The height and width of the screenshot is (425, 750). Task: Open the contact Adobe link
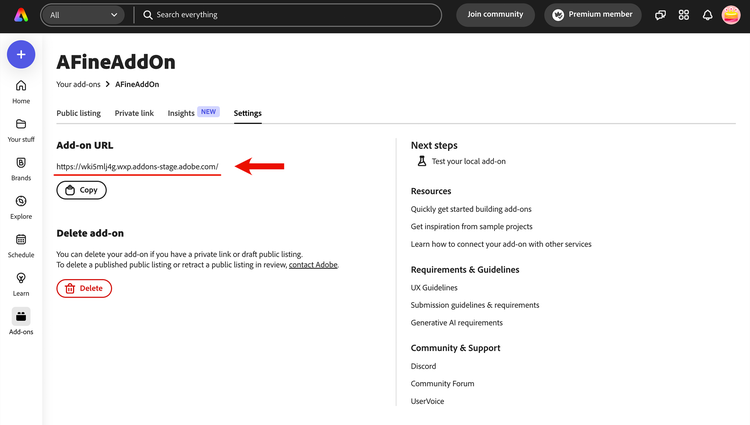314,265
